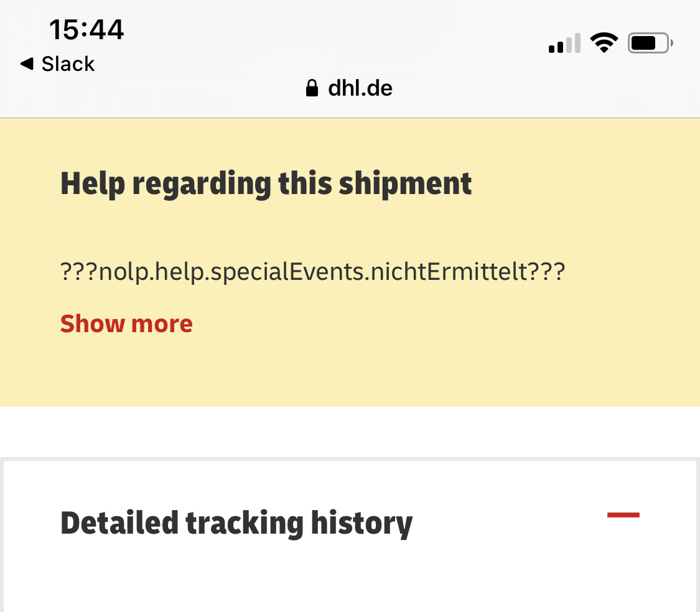Click the nolp.help.specialEvents.nichtErmittelt placeholder text
The image size is (700, 612).
[312, 272]
